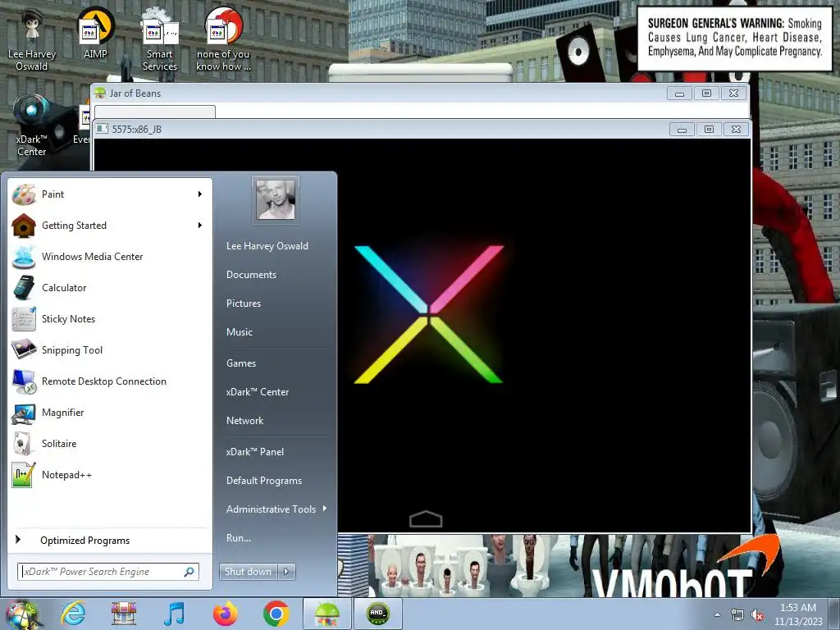Click the search magnifier icon
This screenshot has width=840, height=630.
189,572
